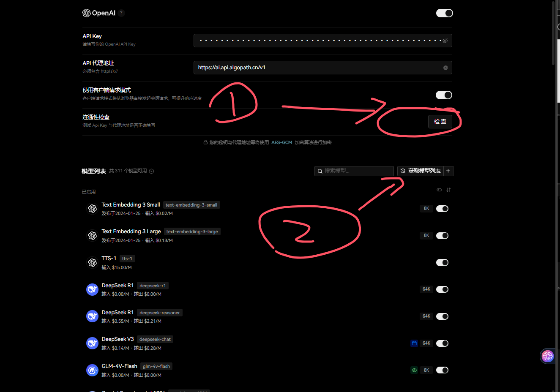Click the Text Embedding 3 Large name

pyautogui.click(x=131, y=231)
